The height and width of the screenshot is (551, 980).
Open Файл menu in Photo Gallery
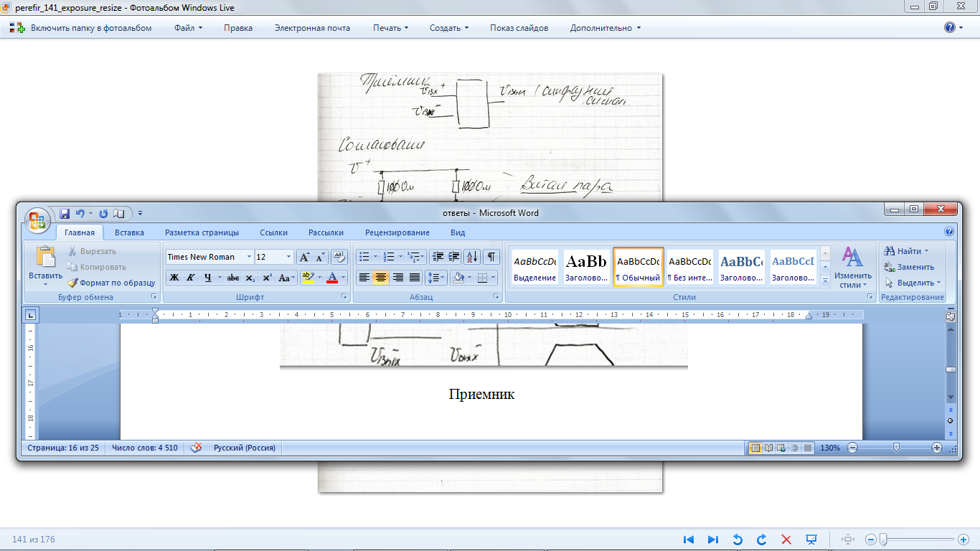tap(188, 28)
